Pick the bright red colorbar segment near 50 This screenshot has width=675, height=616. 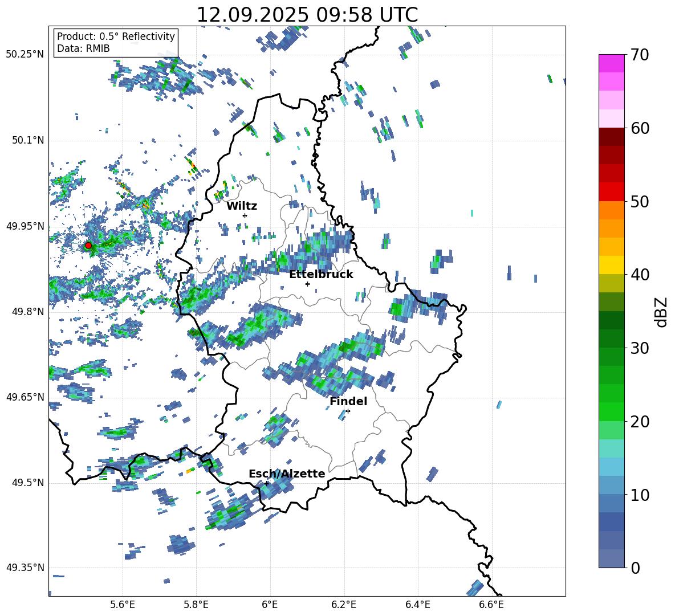coord(611,192)
